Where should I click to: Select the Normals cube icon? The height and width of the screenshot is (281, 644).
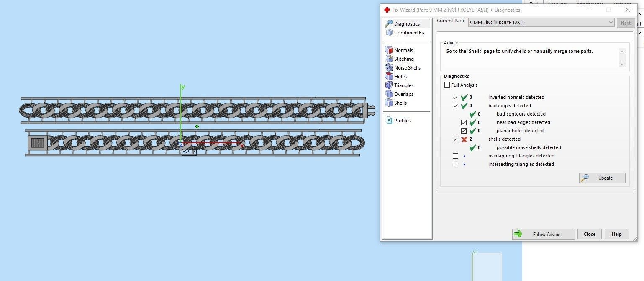(389, 50)
